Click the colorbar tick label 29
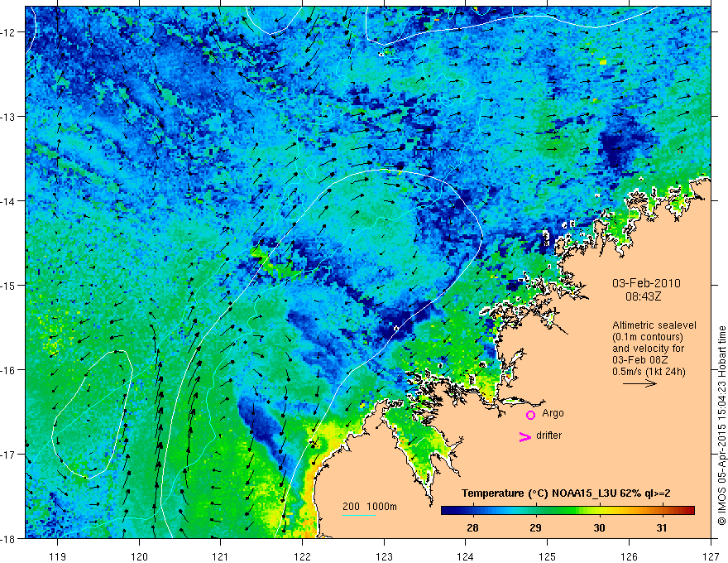Screen dimensions: 728x563 point(536,527)
